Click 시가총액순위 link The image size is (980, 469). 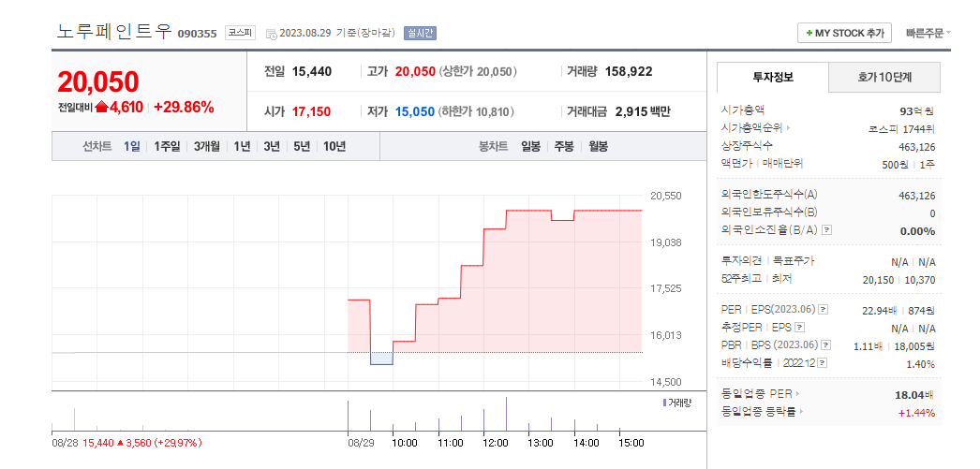(x=752, y=128)
